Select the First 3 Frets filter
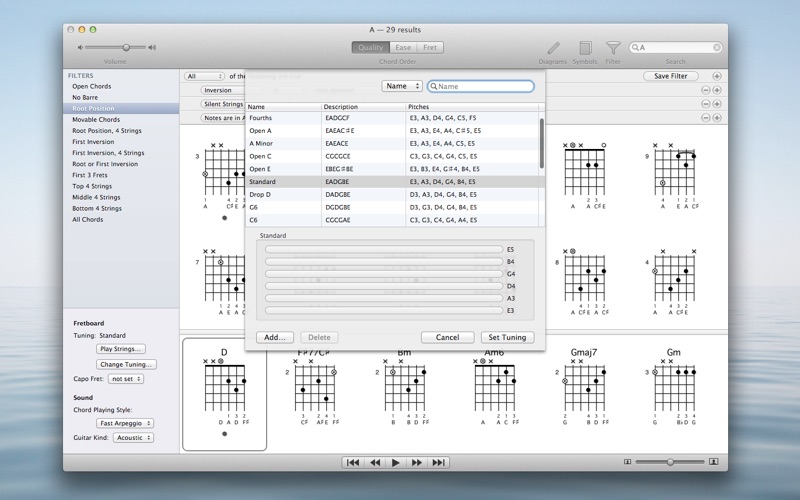Viewport: 800px width, 500px height. pyautogui.click(x=90, y=175)
